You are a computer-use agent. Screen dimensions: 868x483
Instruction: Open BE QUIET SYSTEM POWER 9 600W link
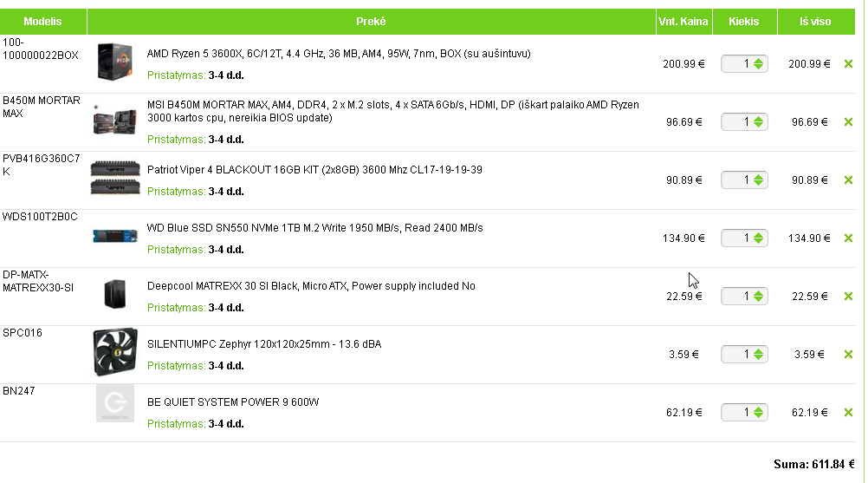click(233, 402)
